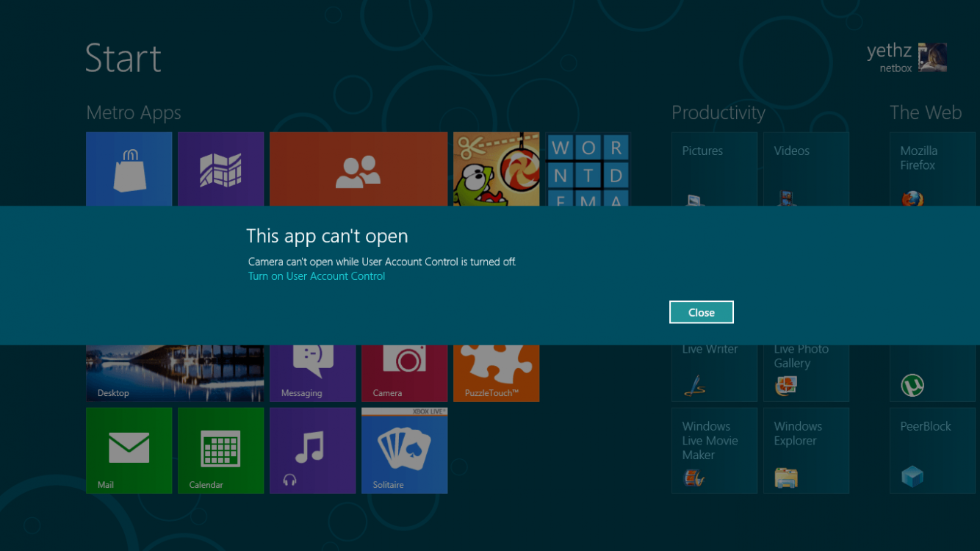
Task: Click the Camera can't open message text
Action: tap(382, 262)
